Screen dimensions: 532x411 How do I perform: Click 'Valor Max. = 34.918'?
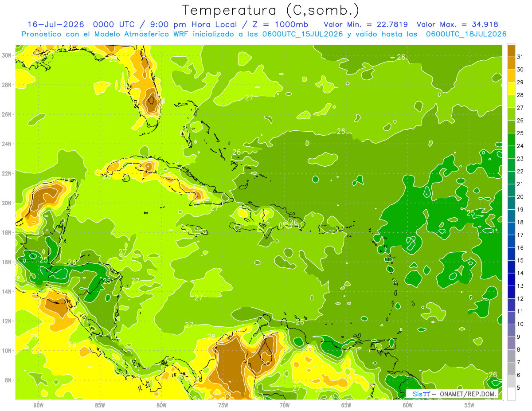pyautogui.click(x=457, y=24)
